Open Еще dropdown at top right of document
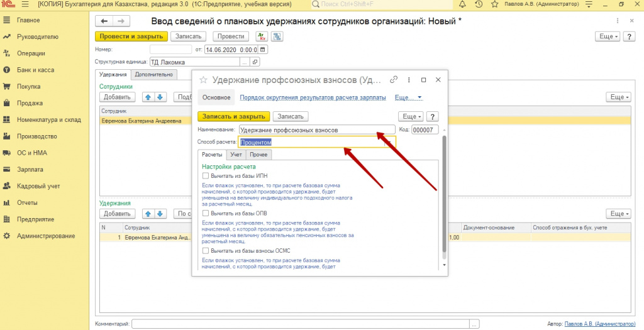This screenshot has width=644, height=330. [608, 36]
